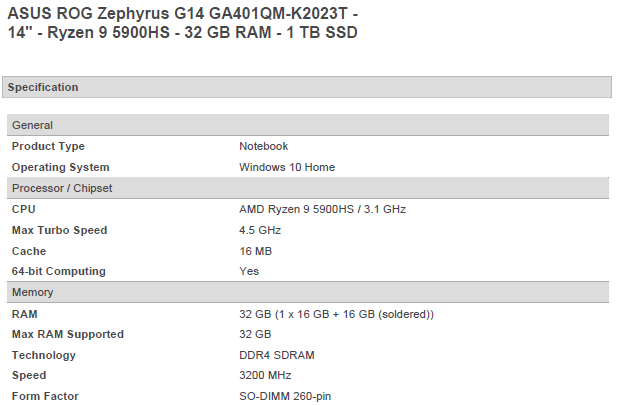Viewport: 617px width, 405px height.
Task: Click the Max RAM Supported label
Action: coord(67,334)
